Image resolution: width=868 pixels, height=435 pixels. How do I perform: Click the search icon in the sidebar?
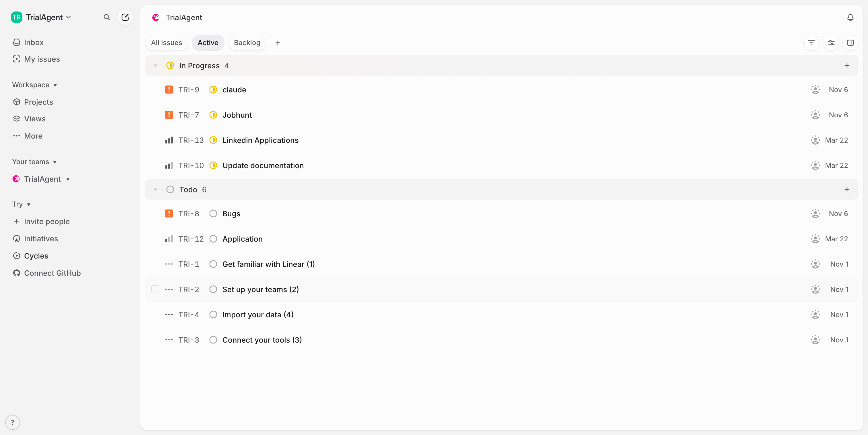(106, 17)
